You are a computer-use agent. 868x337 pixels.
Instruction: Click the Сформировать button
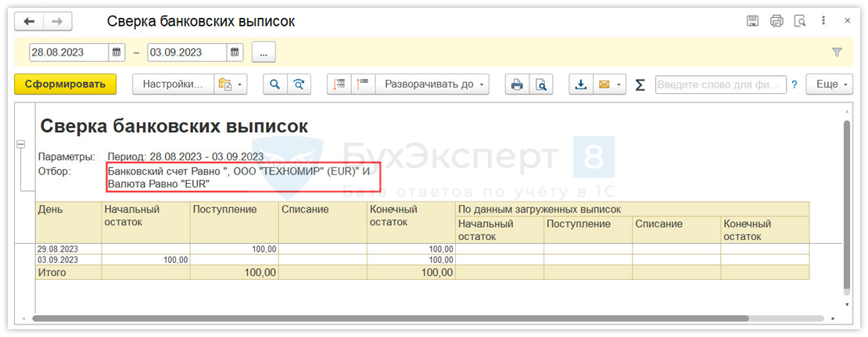[66, 84]
